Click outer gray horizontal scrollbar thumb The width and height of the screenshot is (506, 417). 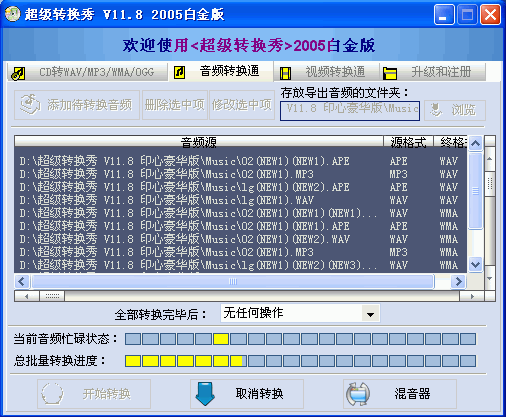52,296
